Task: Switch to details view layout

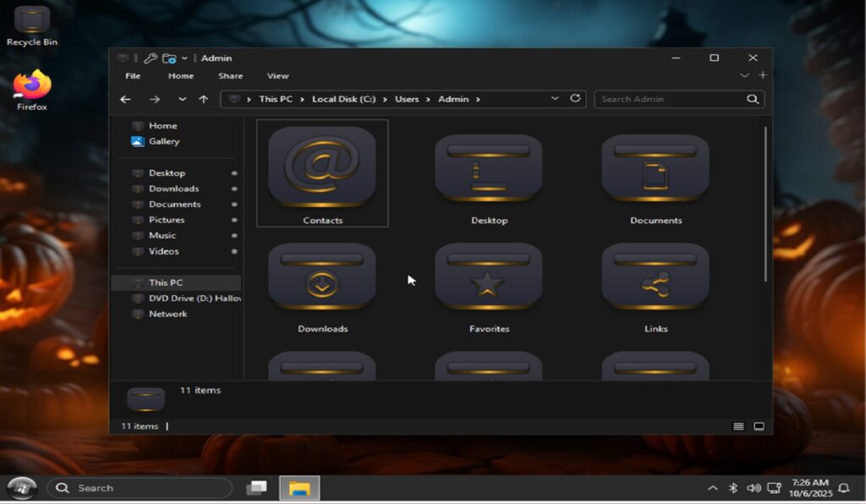Action: pos(738,426)
